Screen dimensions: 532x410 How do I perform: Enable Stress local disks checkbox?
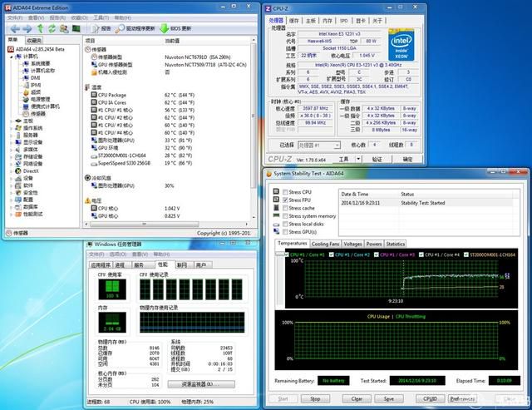click(x=285, y=224)
